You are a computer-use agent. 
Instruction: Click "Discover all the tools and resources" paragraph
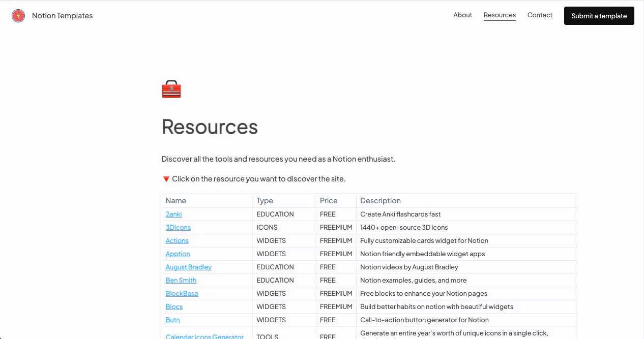point(278,159)
